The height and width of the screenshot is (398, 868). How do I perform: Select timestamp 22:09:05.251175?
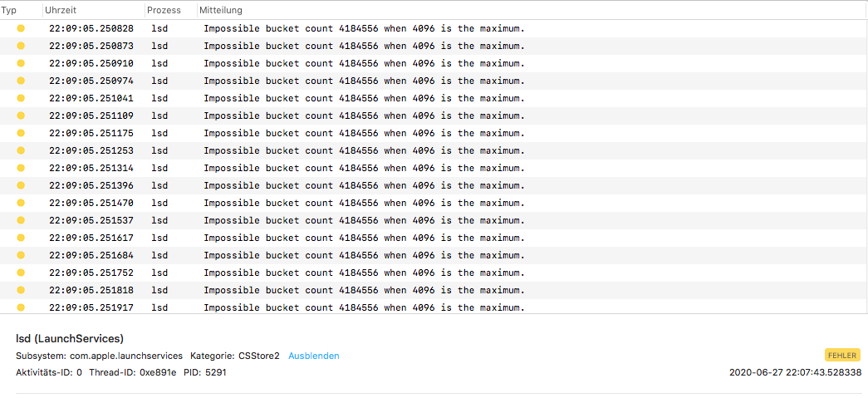coord(91,133)
